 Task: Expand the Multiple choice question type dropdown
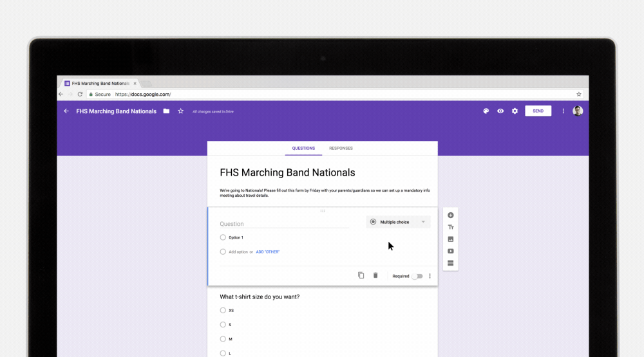(398, 222)
